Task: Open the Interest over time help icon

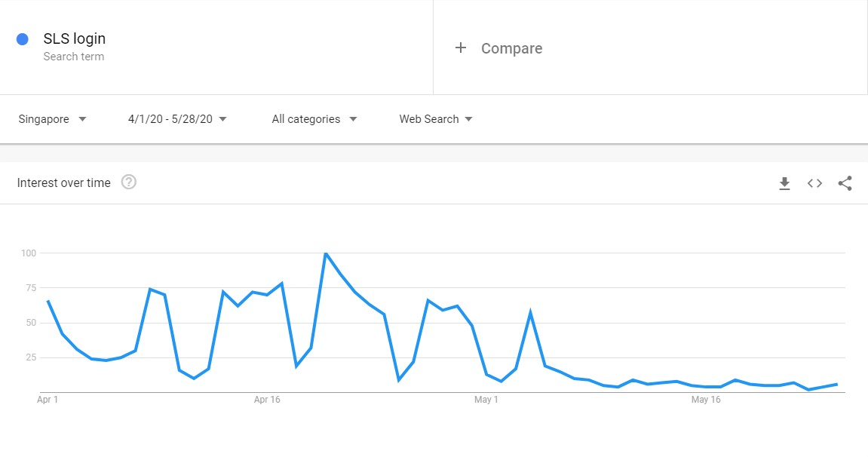Action: (129, 182)
